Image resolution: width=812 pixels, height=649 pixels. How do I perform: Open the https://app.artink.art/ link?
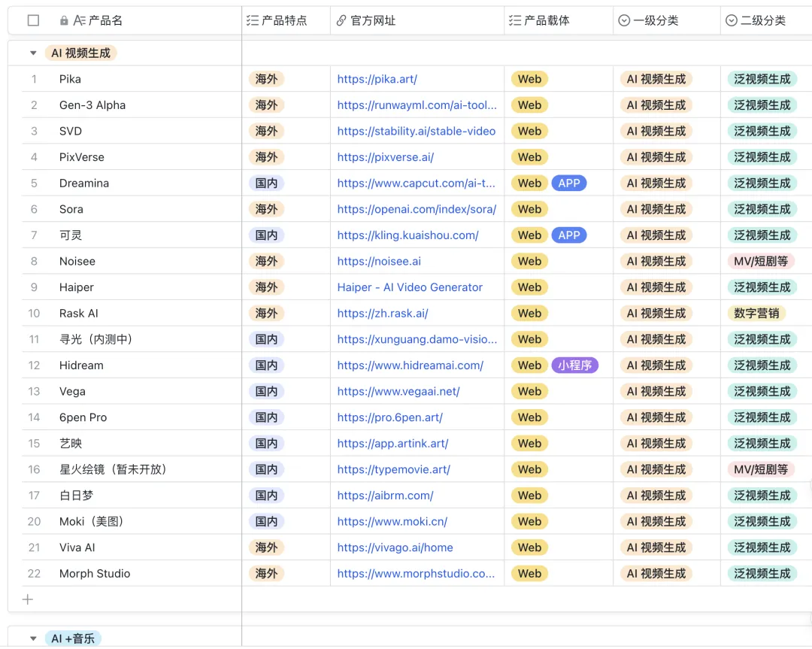coord(392,444)
